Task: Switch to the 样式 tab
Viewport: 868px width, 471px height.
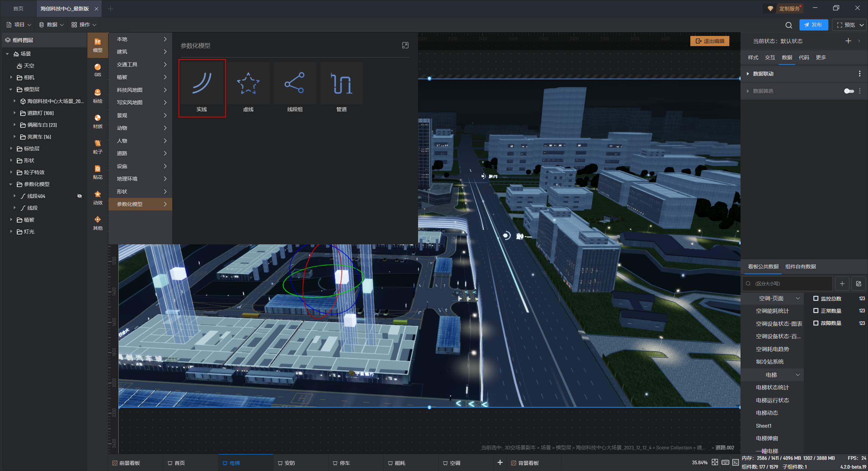Action: (753, 57)
